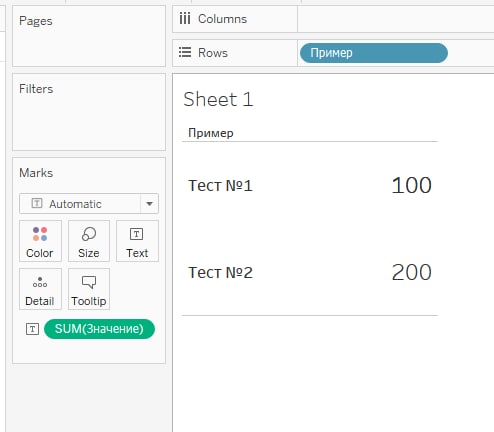Click the Пример column header
Image resolution: width=494 pixels, height=432 pixels.
pyautogui.click(x=211, y=133)
